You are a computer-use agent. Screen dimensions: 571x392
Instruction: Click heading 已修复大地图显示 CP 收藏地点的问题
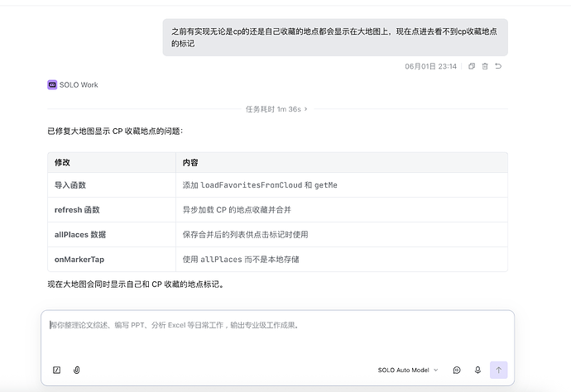(x=115, y=131)
